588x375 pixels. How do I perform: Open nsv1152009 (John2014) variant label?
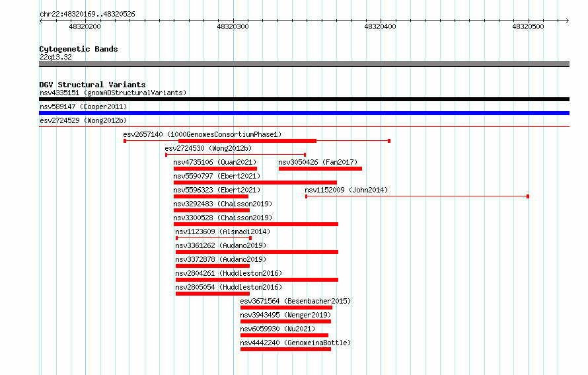(x=346, y=190)
